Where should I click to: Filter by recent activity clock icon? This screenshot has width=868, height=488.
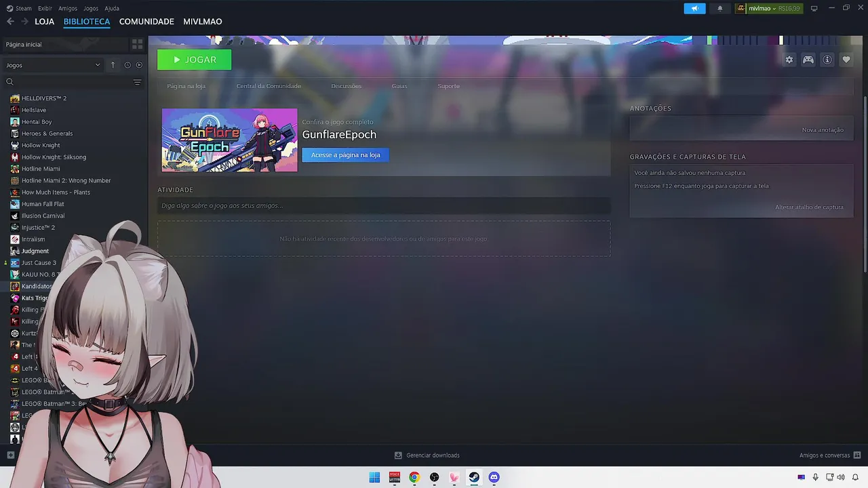tap(127, 65)
